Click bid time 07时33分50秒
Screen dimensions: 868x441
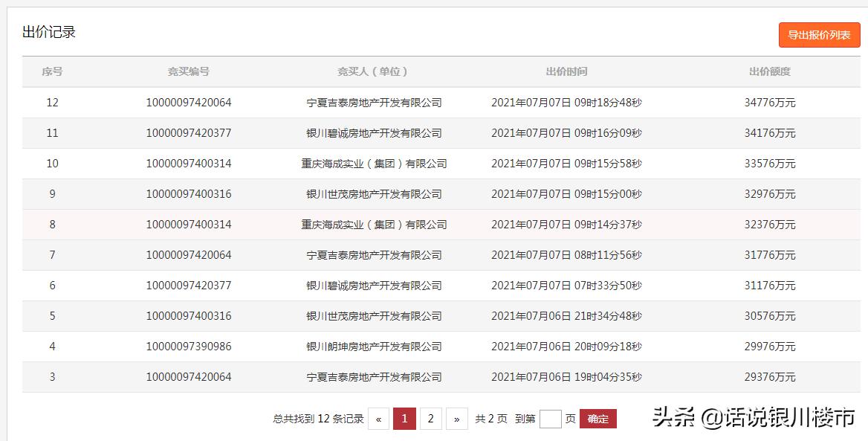click(608, 286)
